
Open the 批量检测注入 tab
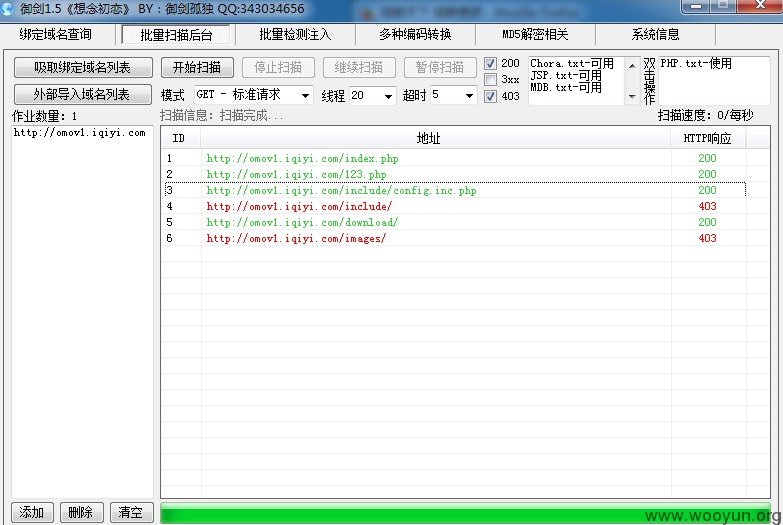295,34
